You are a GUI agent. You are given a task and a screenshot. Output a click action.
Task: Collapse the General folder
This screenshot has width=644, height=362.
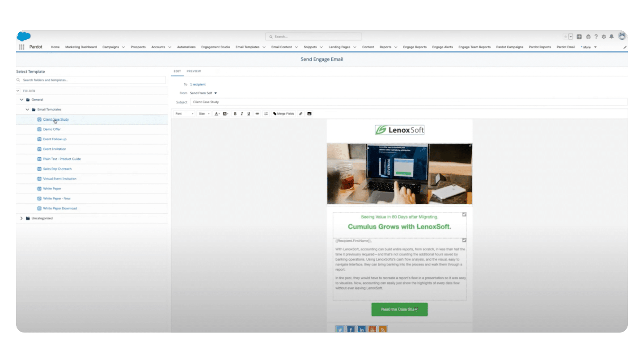pyautogui.click(x=21, y=100)
